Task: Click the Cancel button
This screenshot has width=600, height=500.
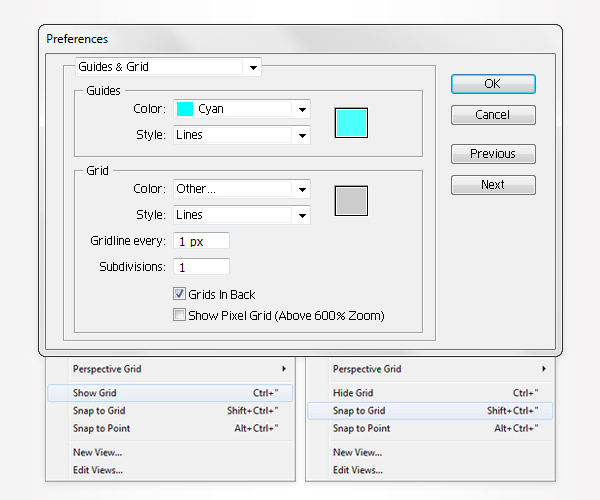Action: tap(493, 115)
